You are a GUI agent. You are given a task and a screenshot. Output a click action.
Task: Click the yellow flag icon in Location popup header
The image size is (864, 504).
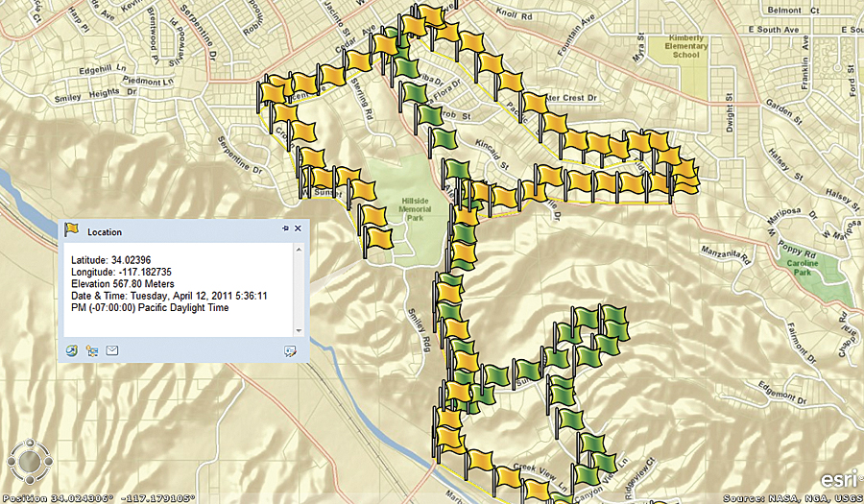click(71, 230)
